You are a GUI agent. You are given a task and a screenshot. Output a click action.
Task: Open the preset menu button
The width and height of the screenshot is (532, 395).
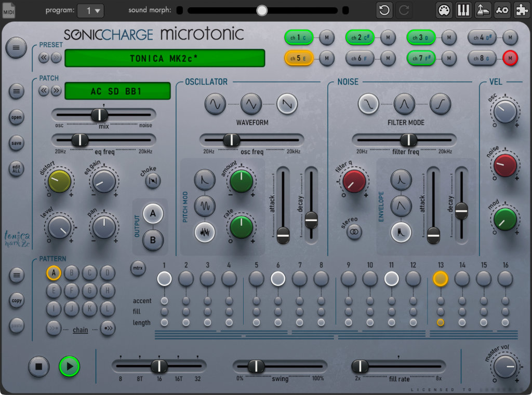coord(16,47)
